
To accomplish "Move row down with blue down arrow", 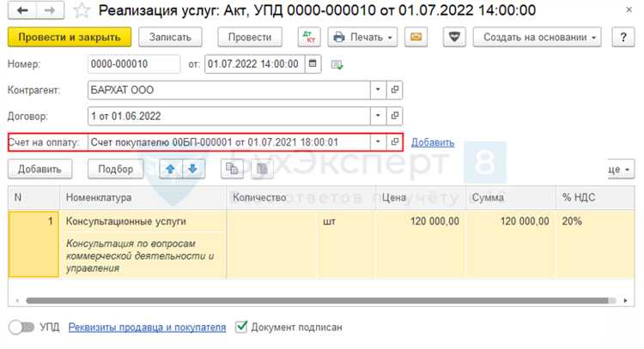I will click(193, 169).
